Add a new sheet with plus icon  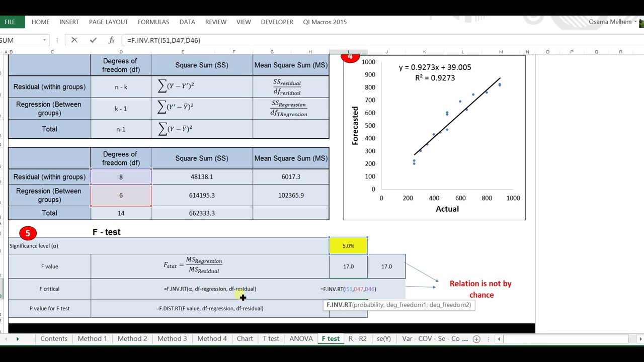(x=476, y=339)
